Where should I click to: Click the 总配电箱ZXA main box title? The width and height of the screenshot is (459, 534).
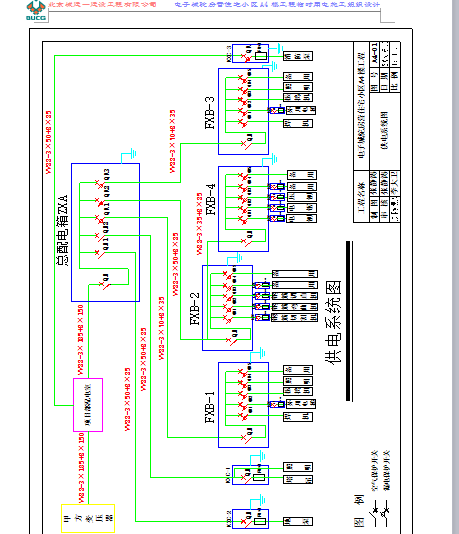[x=62, y=230]
